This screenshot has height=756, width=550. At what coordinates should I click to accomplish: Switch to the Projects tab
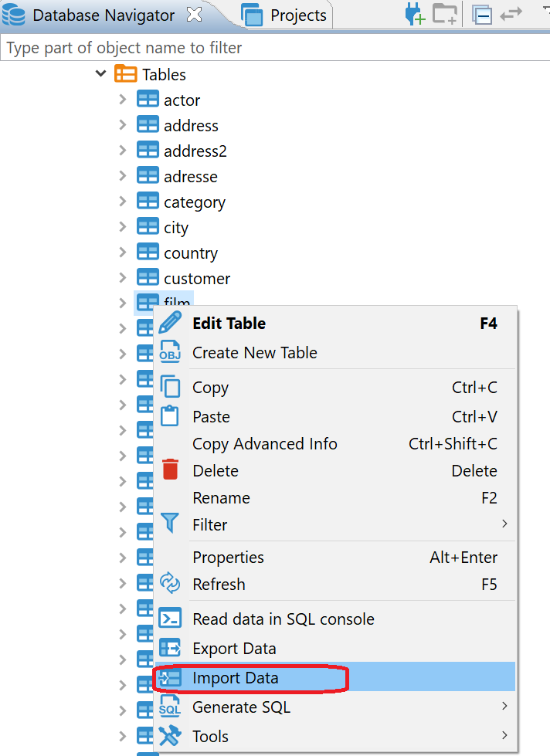coord(297,15)
